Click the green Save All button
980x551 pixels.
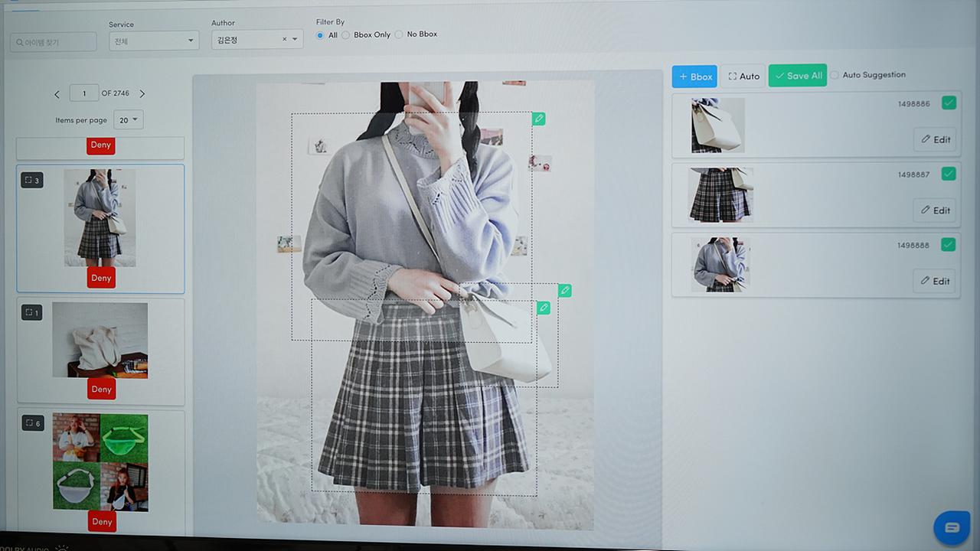(x=798, y=76)
